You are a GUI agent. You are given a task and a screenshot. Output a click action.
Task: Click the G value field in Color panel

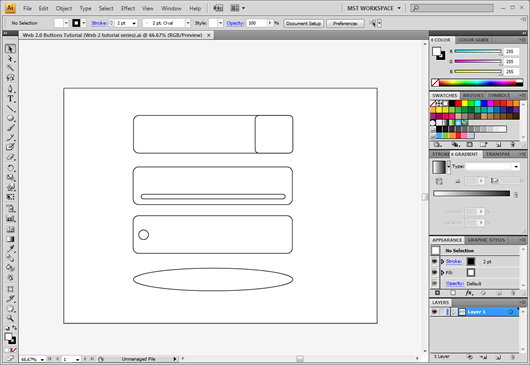point(511,62)
